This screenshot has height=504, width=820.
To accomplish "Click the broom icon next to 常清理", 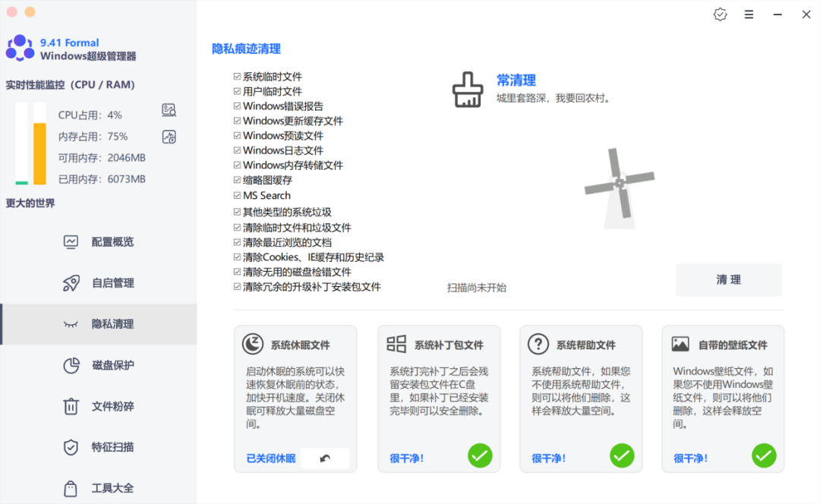I will click(x=468, y=89).
